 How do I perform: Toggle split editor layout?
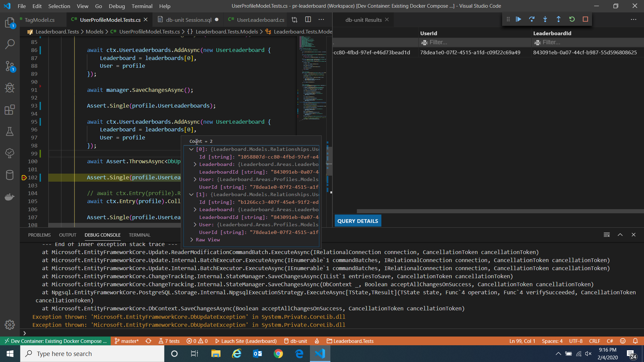[308, 20]
